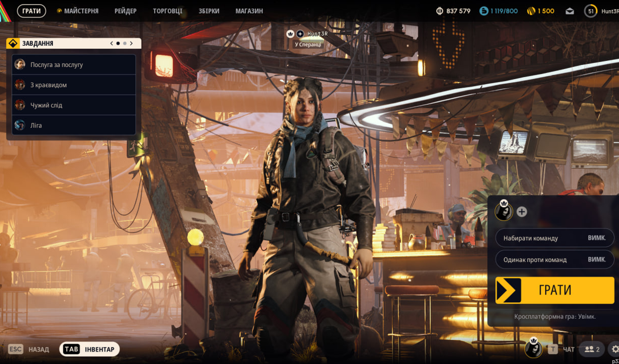
Task: Open the mailbox envelope icon
Action: click(570, 11)
